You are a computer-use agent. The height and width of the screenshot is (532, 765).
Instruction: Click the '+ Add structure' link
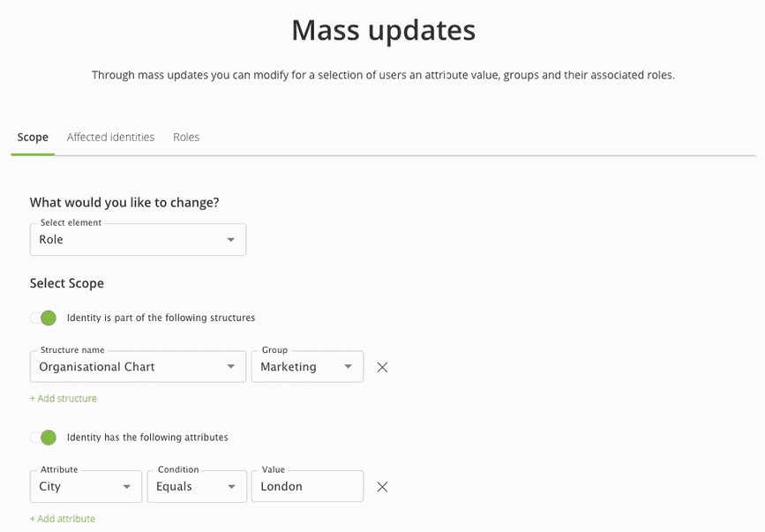point(64,399)
